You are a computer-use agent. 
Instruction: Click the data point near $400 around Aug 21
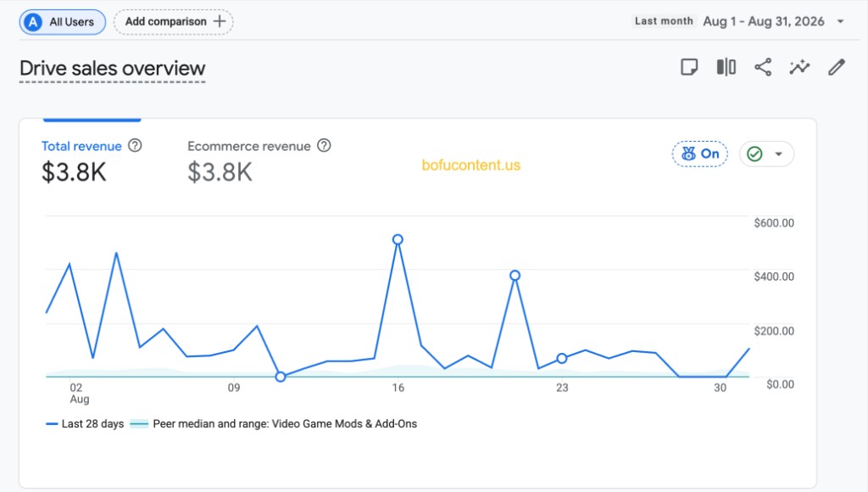pyautogui.click(x=515, y=276)
